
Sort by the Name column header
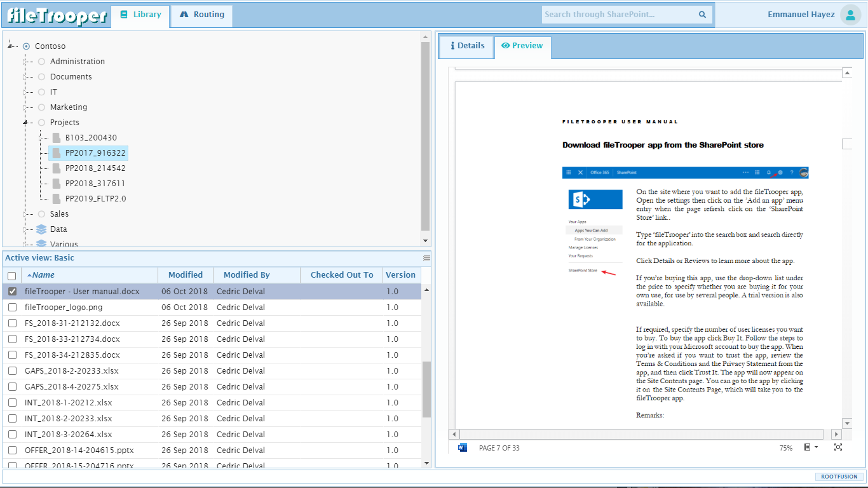click(90, 275)
